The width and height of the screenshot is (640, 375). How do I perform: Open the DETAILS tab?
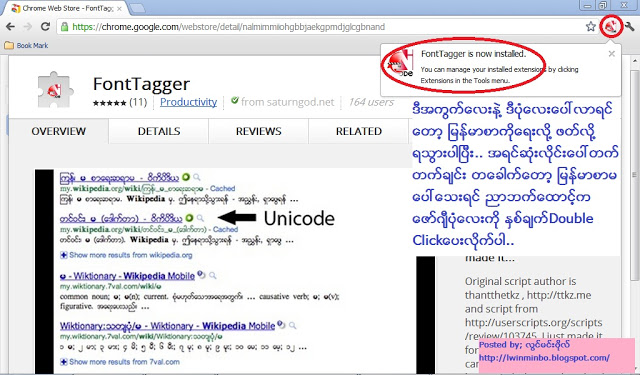pyautogui.click(x=159, y=131)
